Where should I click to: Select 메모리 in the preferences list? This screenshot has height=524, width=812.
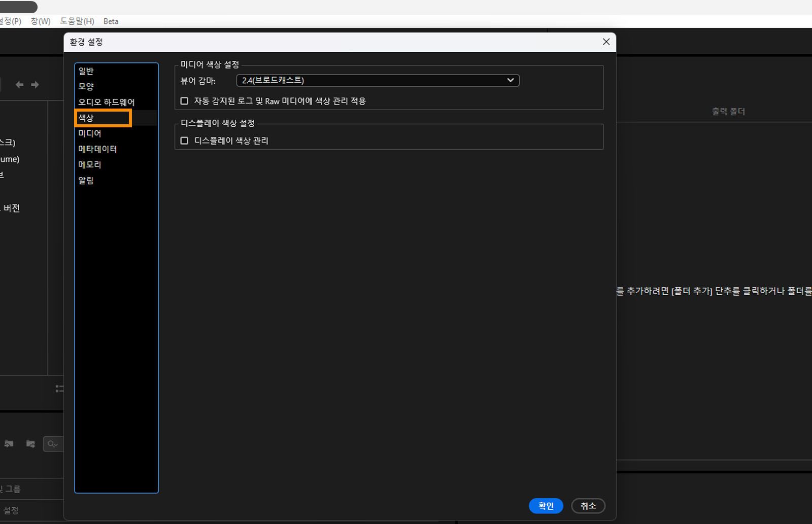click(x=116, y=165)
